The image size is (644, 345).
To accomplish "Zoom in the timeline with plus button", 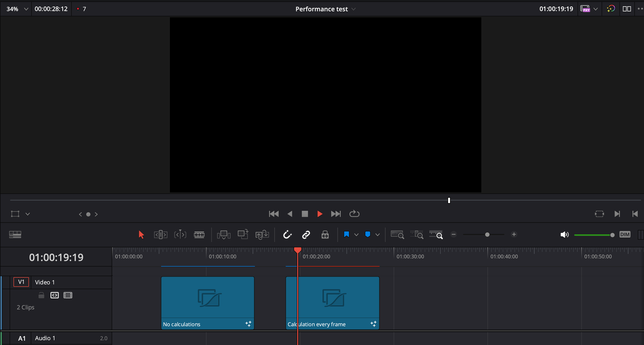I will 514,234.
